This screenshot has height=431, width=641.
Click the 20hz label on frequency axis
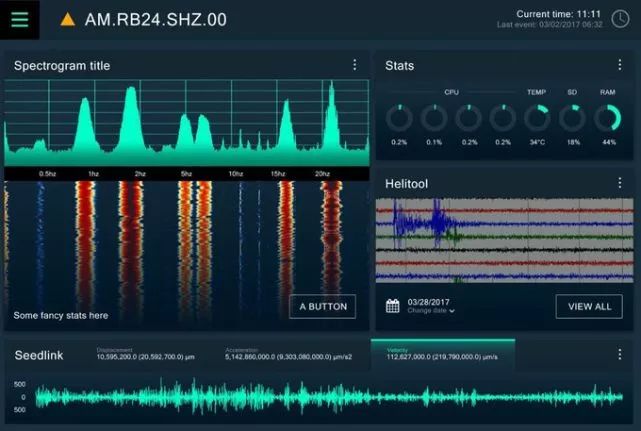tap(322, 174)
